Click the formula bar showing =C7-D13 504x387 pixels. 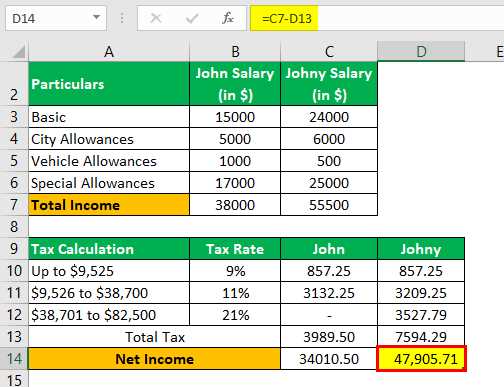(x=377, y=18)
